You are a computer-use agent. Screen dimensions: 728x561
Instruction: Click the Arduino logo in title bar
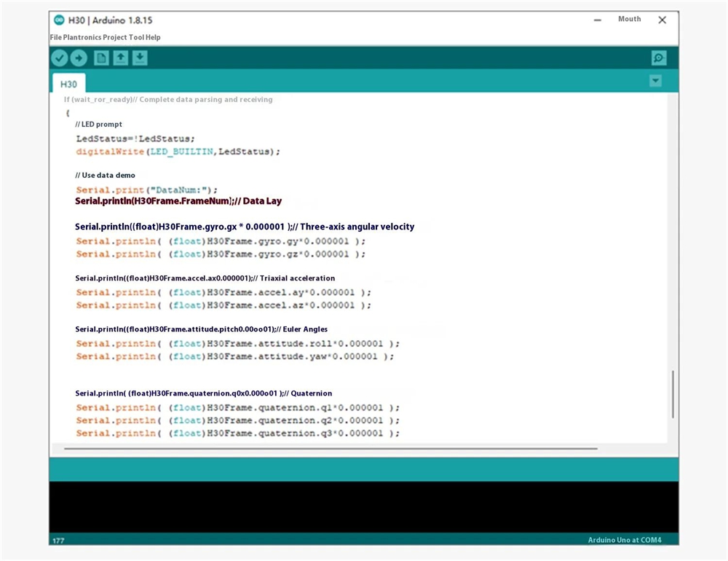[59, 20]
